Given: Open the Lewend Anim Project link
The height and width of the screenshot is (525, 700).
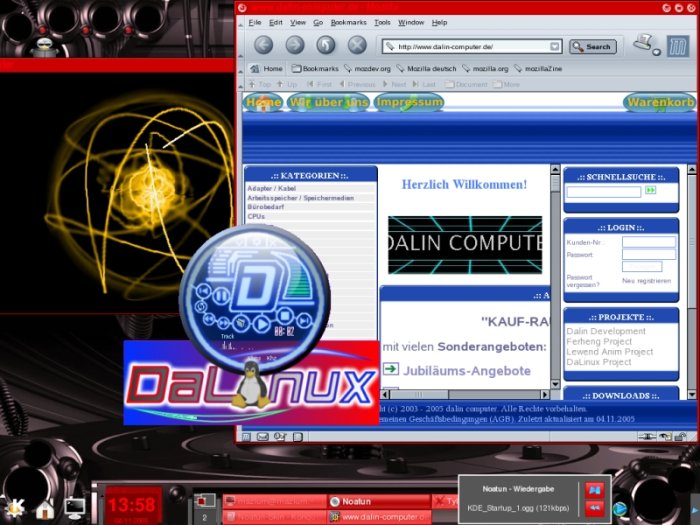Looking at the screenshot, I should (x=609, y=351).
